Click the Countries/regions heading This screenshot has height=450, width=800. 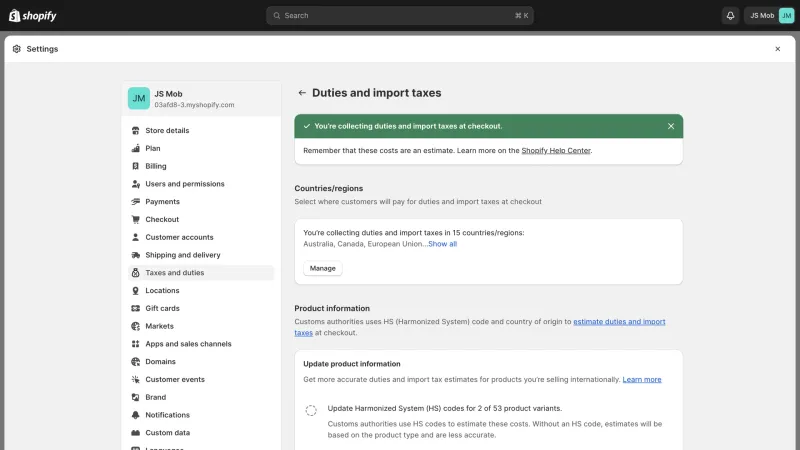[x=329, y=188]
